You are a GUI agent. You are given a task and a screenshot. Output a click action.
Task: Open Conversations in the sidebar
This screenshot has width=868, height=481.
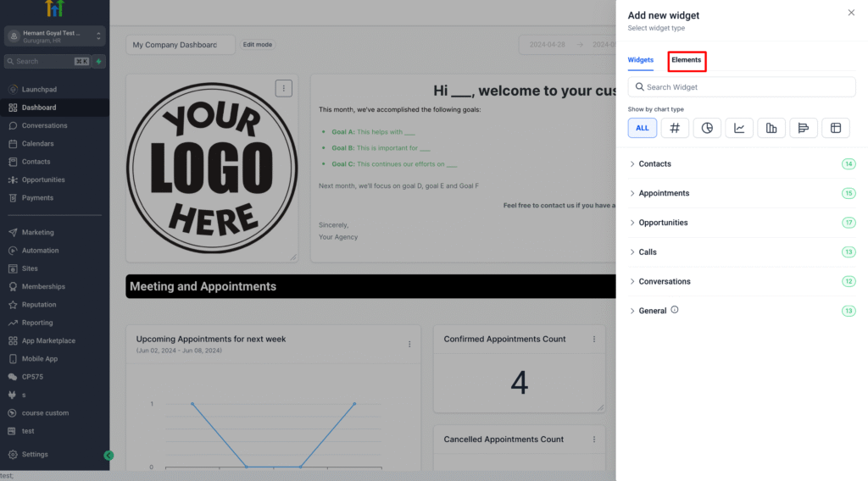(44, 125)
